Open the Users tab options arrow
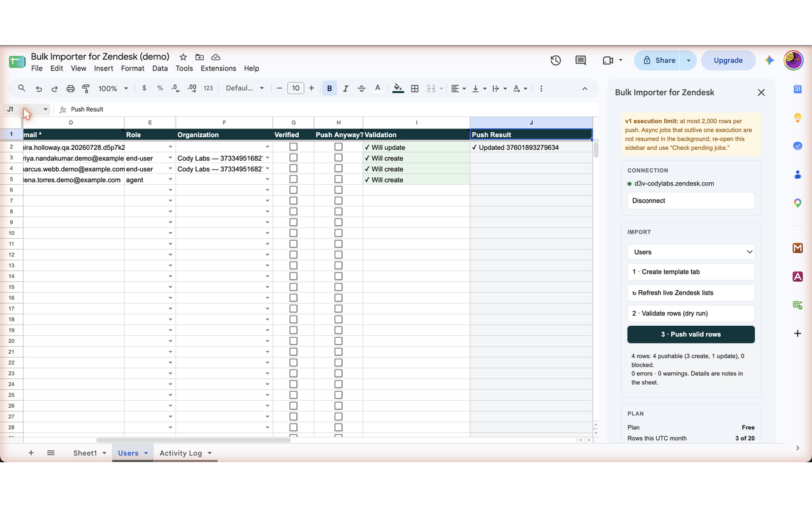Image resolution: width=812 pixels, height=508 pixels. tap(146, 453)
